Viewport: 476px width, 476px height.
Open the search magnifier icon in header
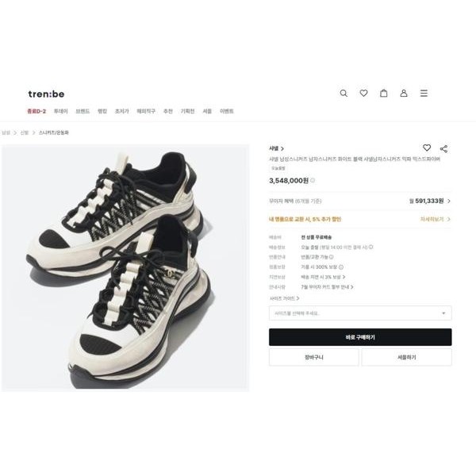click(x=344, y=93)
